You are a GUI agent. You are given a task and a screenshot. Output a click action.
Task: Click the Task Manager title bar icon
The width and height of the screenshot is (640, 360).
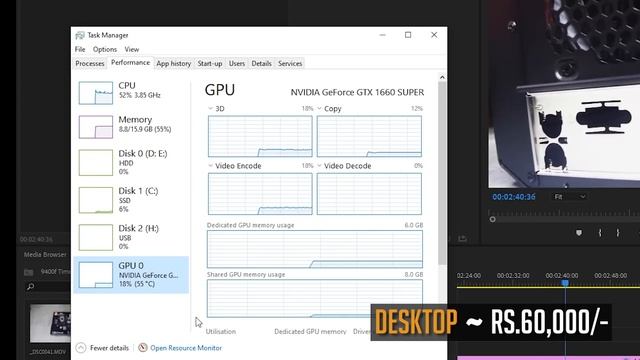[x=80, y=35]
